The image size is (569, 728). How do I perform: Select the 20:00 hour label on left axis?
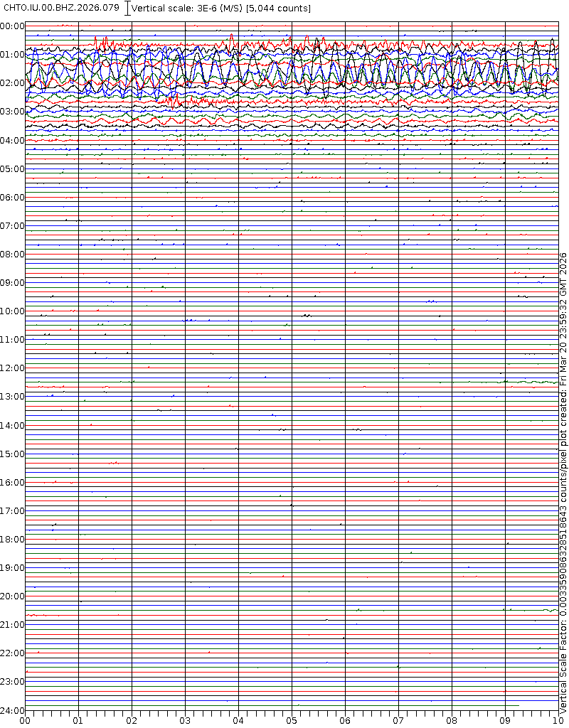(x=12, y=596)
